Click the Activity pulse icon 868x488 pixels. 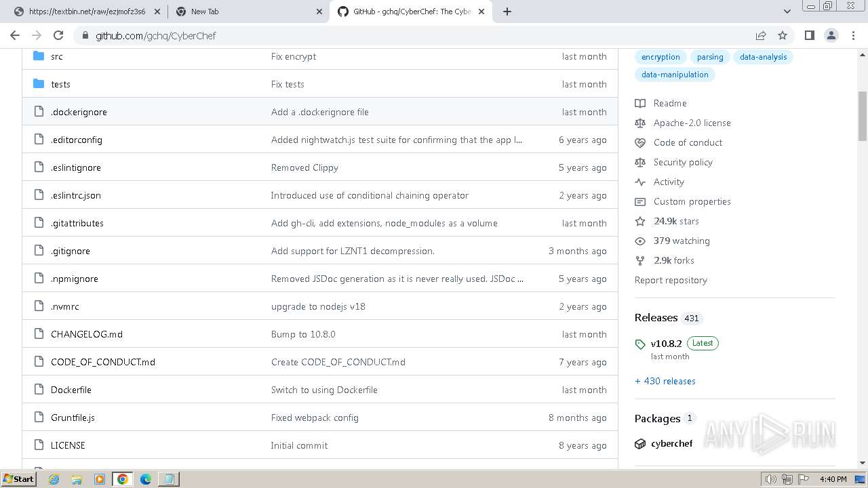[640, 182]
